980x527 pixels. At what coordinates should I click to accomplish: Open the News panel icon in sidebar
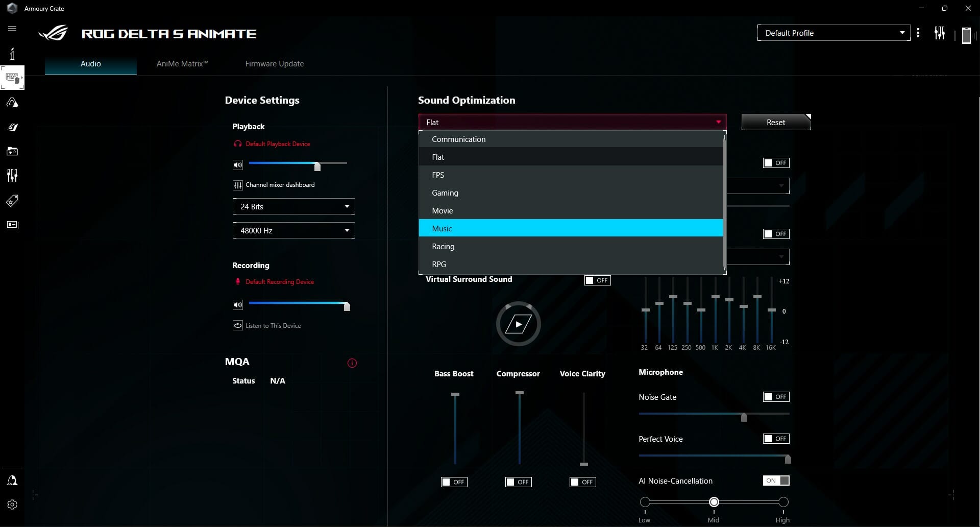12,225
